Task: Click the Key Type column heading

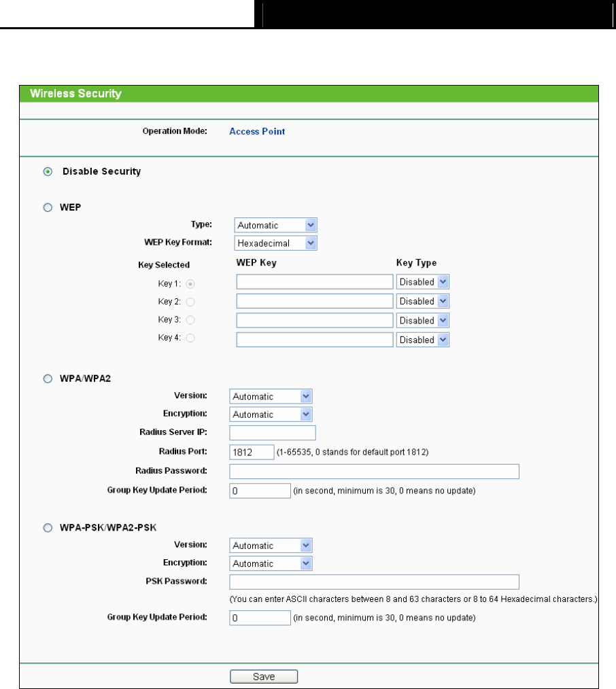Action: [416, 263]
